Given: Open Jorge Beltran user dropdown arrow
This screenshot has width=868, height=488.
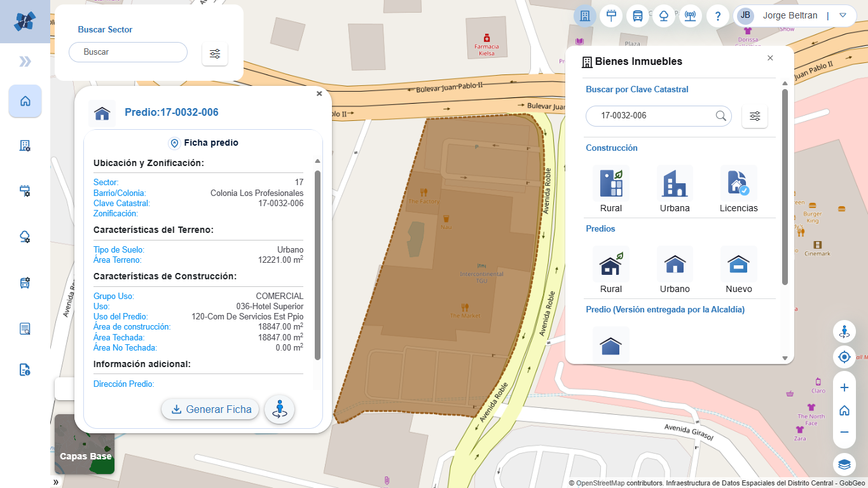Looking at the screenshot, I should [843, 15].
